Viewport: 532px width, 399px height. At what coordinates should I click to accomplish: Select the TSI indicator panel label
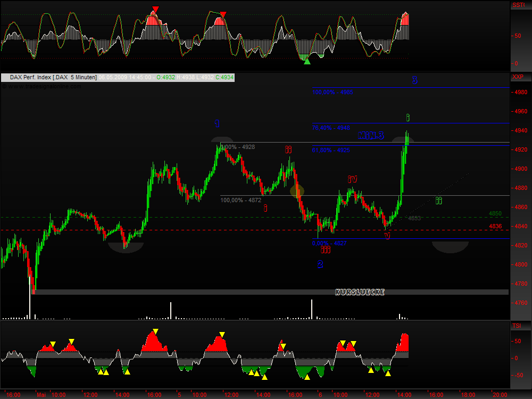tap(516, 325)
